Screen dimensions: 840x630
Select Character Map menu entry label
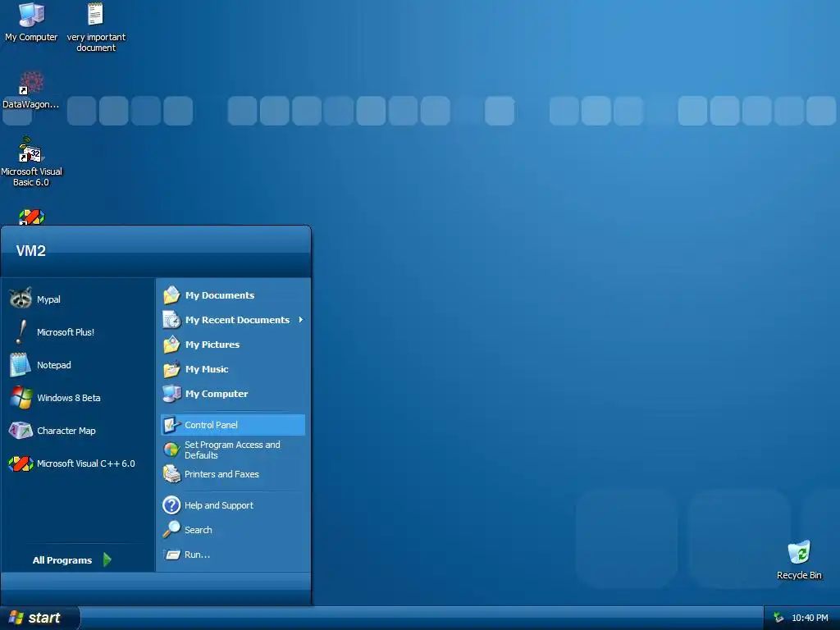[x=66, y=431]
